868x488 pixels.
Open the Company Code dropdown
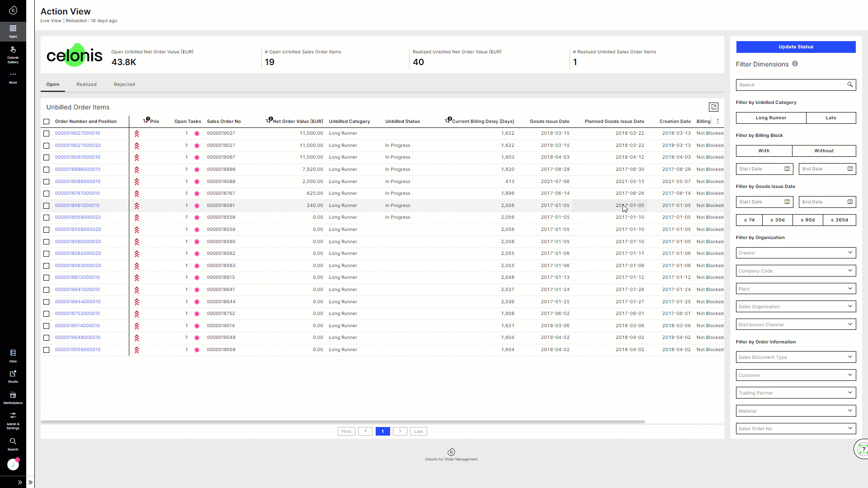[795, 271]
